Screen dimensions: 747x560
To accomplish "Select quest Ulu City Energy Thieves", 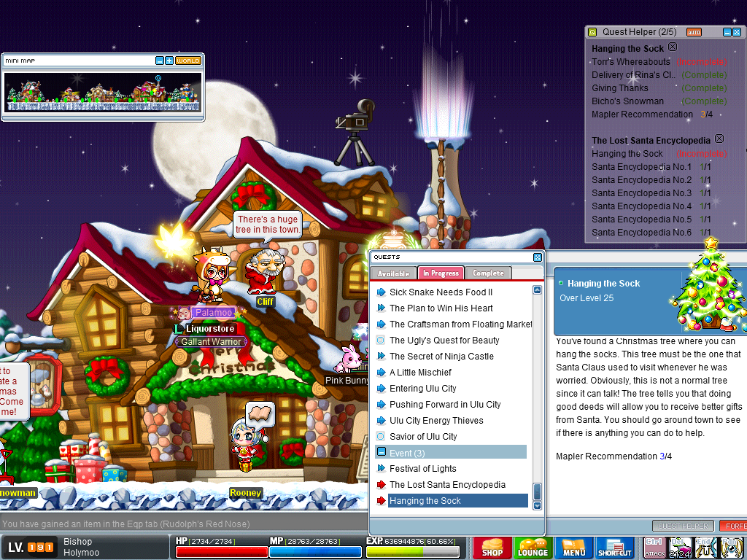I will coord(436,421).
